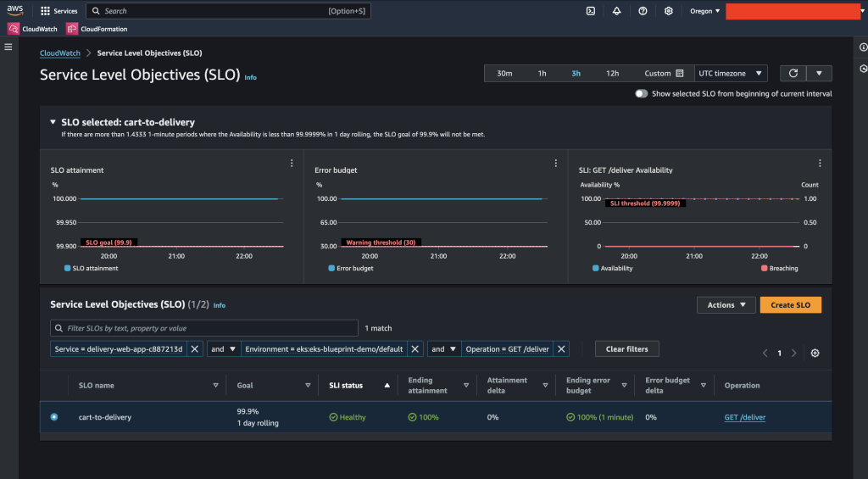Open the UTC timezone dropdown
This screenshot has width=868, height=479.
tap(731, 73)
